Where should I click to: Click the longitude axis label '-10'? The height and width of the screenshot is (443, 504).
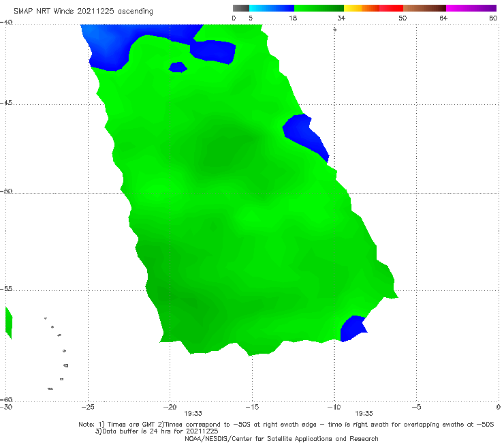[x=334, y=407]
